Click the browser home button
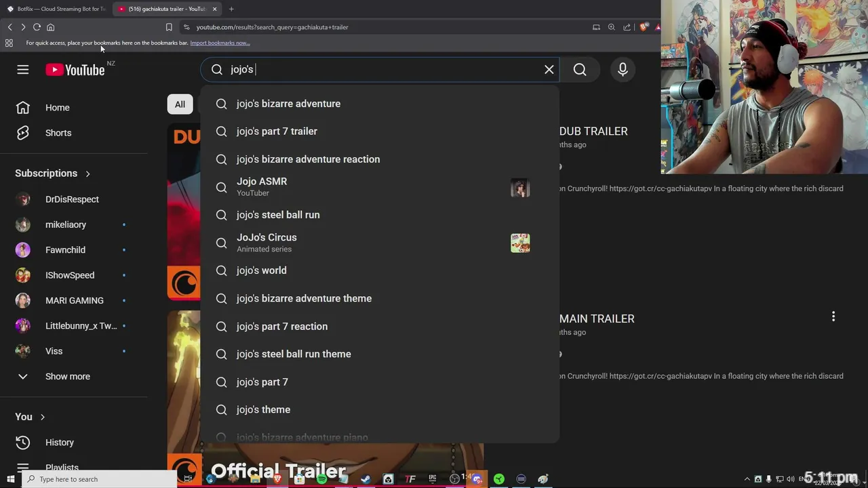Viewport: 868px width, 488px height. 50,27
